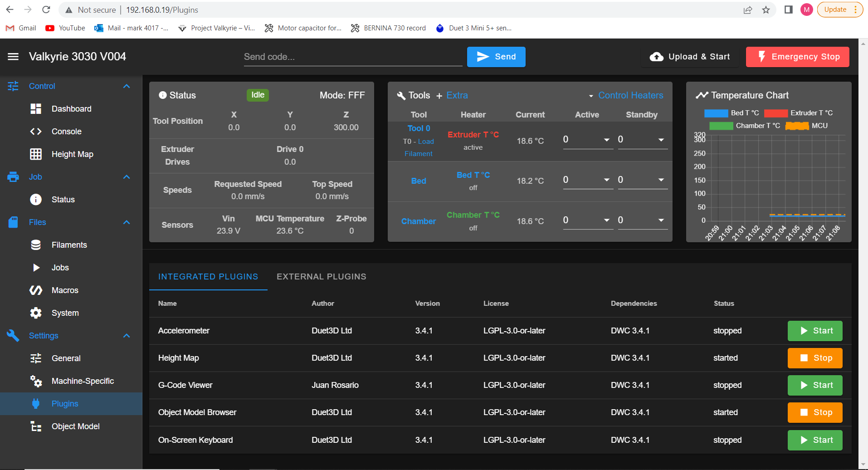Viewport: 868px width, 470px height.
Task: Collapse the Control sidebar section chevron
Action: [x=127, y=86]
